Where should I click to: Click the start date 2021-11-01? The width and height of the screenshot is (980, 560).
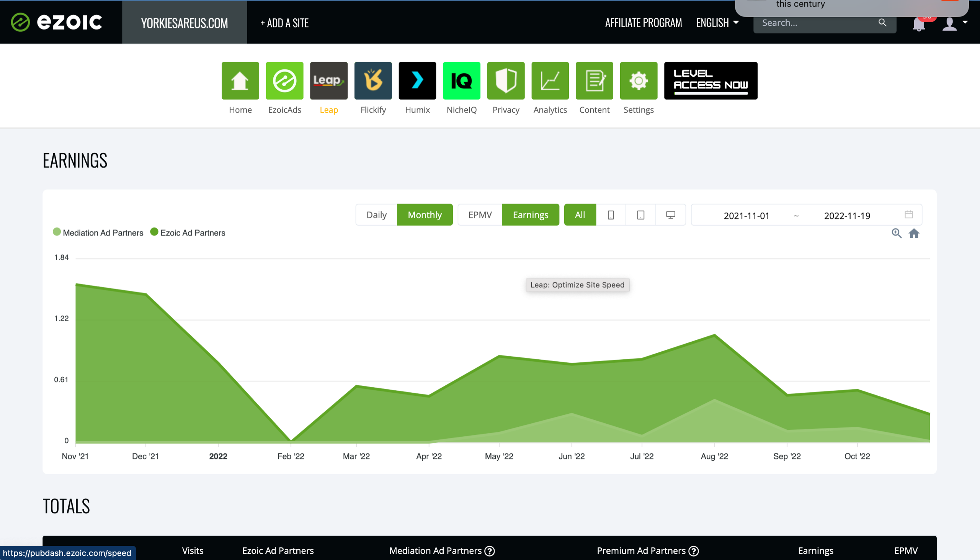pyautogui.click(x=746, y=215)
